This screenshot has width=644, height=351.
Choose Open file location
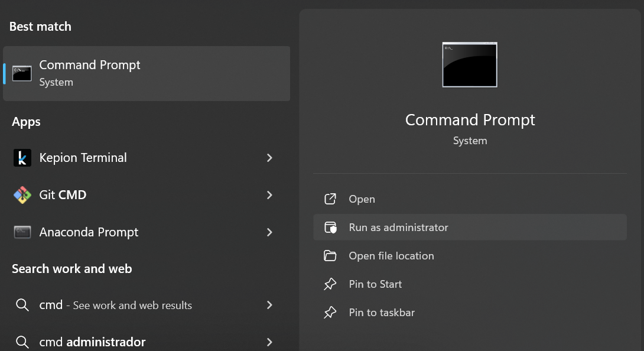coord(470,256)
